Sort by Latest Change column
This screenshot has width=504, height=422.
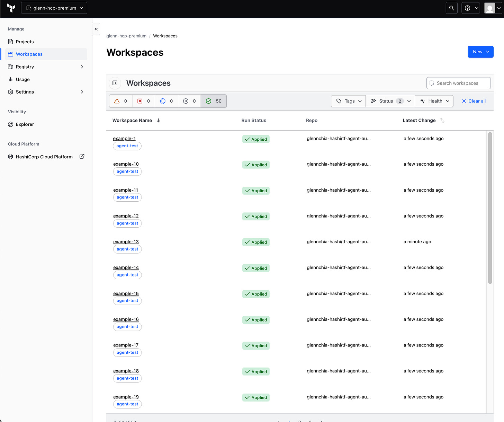click(x=442, y=120)
